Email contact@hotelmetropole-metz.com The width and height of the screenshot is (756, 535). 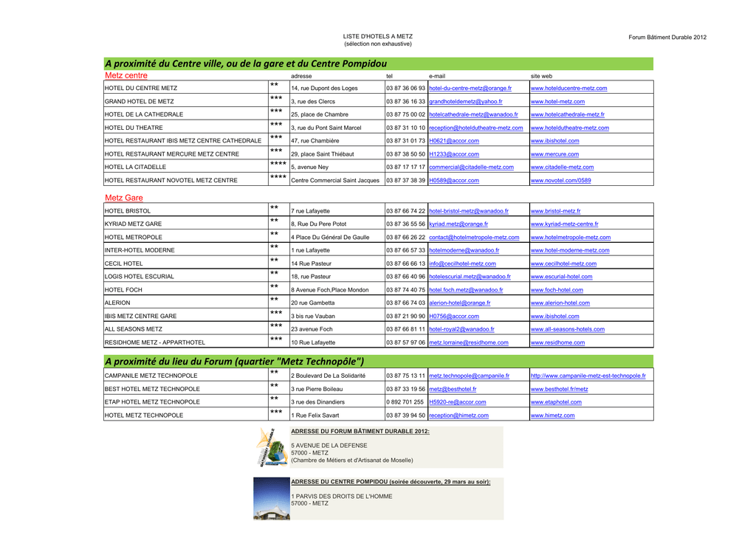474,237
